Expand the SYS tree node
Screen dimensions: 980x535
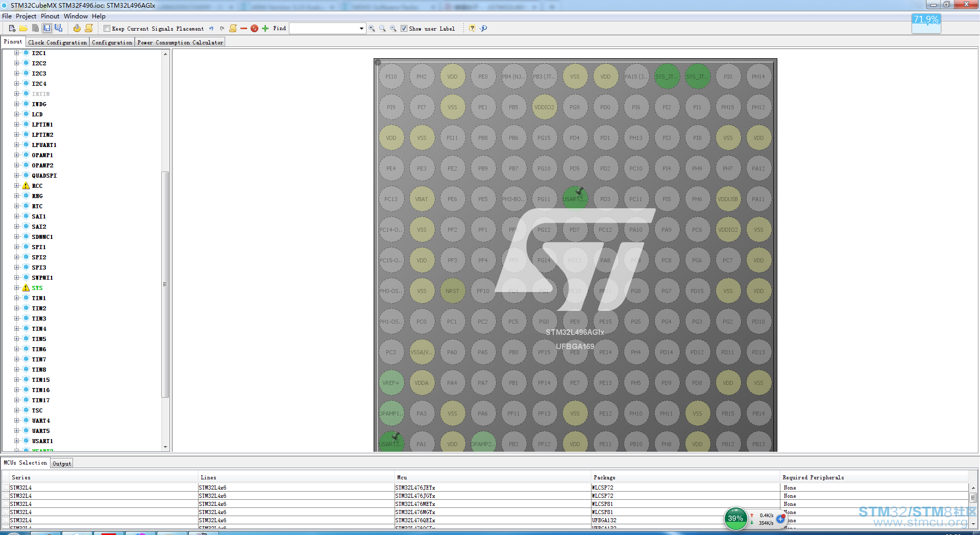[16, 288]
